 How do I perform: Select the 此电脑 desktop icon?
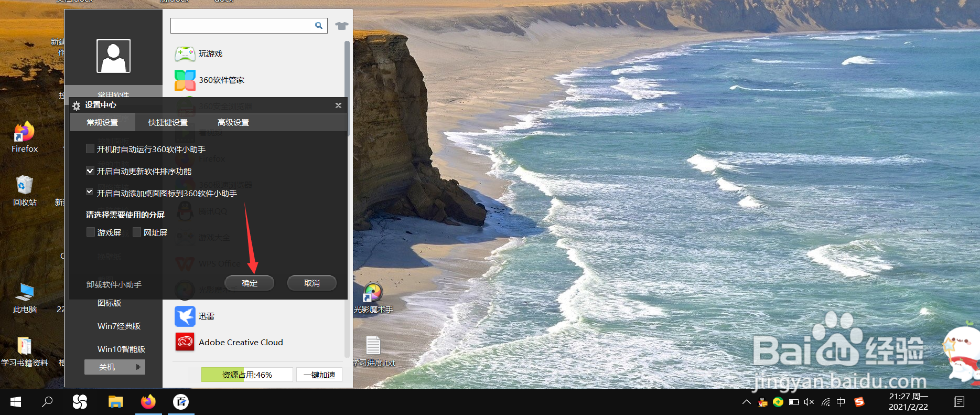point(24,298)
